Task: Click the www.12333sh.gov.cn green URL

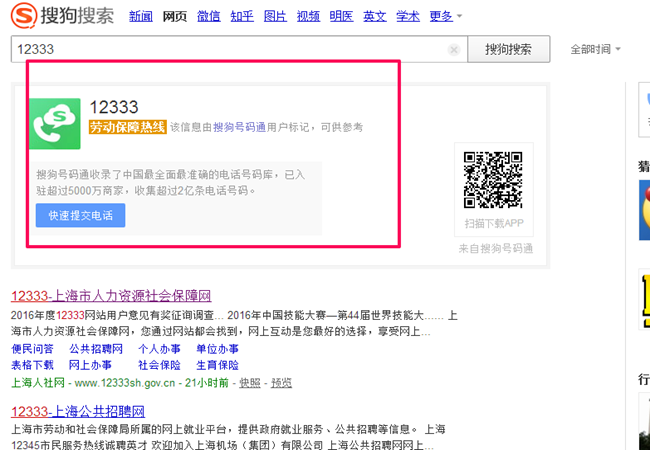Action: [125, 383]
